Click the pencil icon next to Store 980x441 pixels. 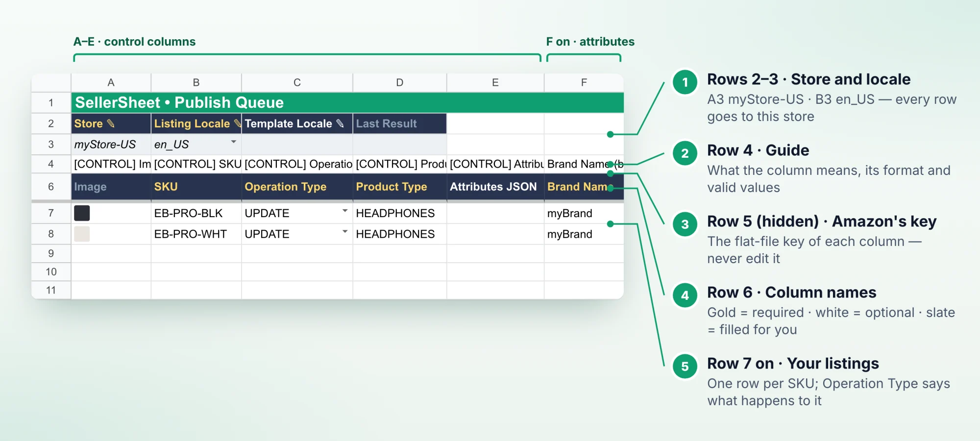click(111, 123)
